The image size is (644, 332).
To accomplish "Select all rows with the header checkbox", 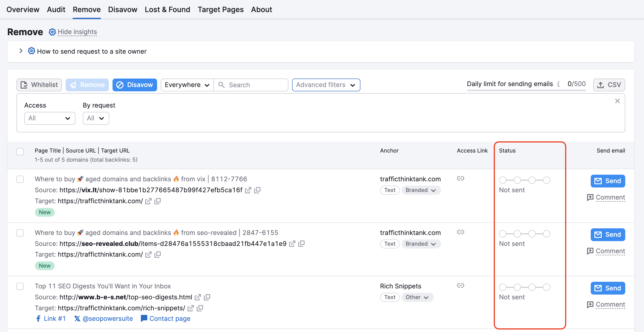I will [x=20, y=152].
